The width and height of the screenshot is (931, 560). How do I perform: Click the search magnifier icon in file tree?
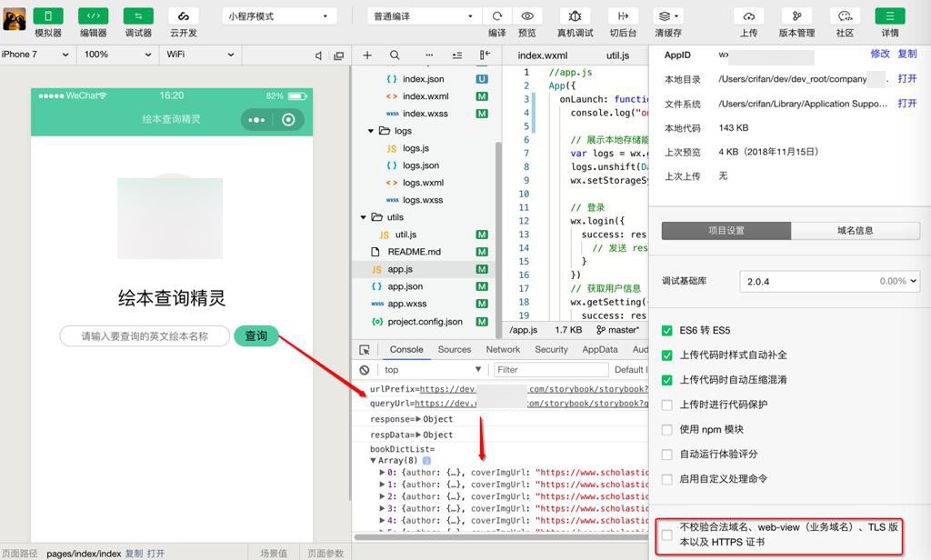pyautogui.click(x=395, y=55)
